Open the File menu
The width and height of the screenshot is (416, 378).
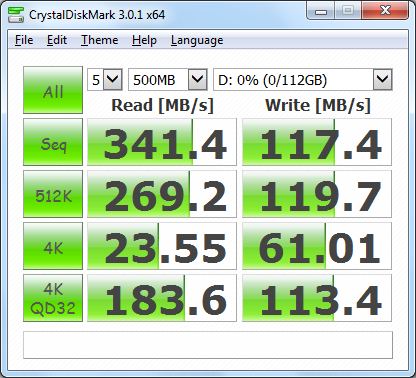click(24, 40)
